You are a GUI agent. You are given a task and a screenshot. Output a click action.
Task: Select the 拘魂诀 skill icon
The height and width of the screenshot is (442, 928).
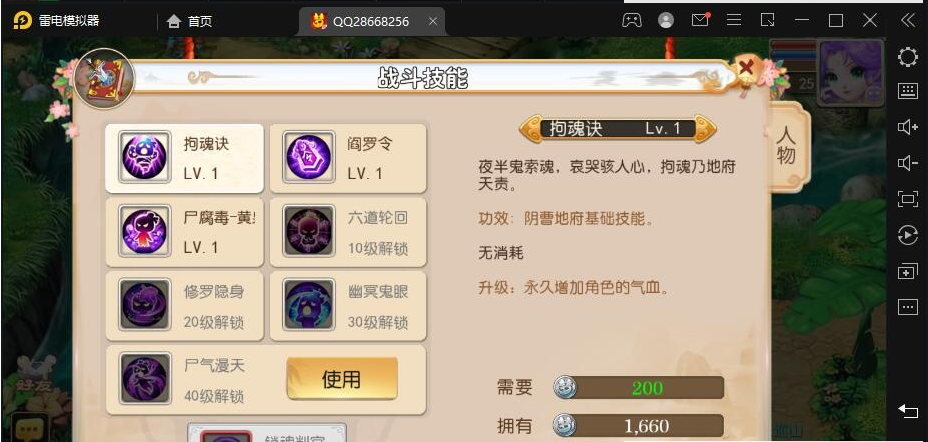[144, 157]
